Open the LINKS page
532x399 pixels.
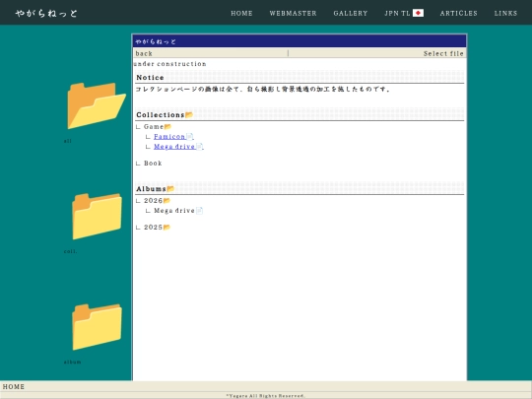[505, 13]
